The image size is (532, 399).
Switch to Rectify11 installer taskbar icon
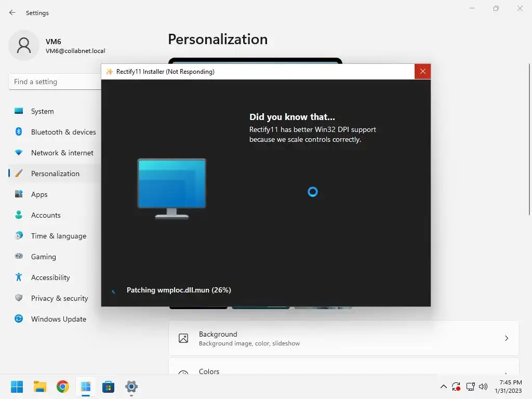tap(86, 387)
